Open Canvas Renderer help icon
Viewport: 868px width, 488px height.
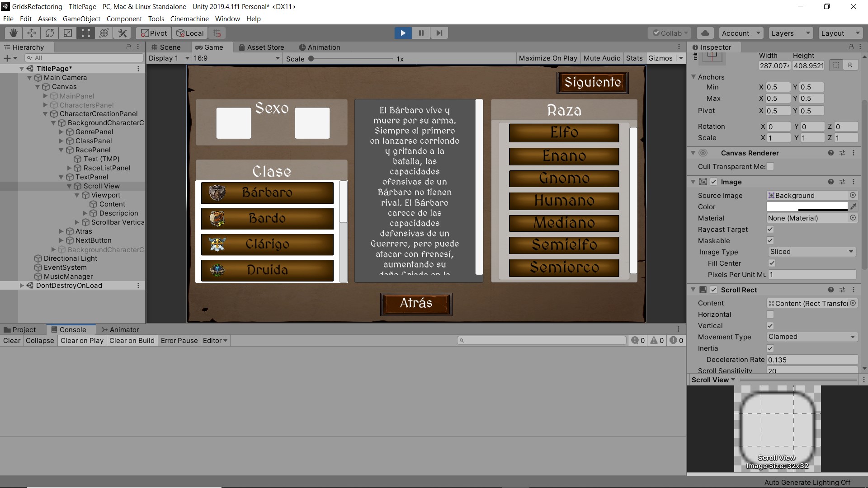coord(830,153)
